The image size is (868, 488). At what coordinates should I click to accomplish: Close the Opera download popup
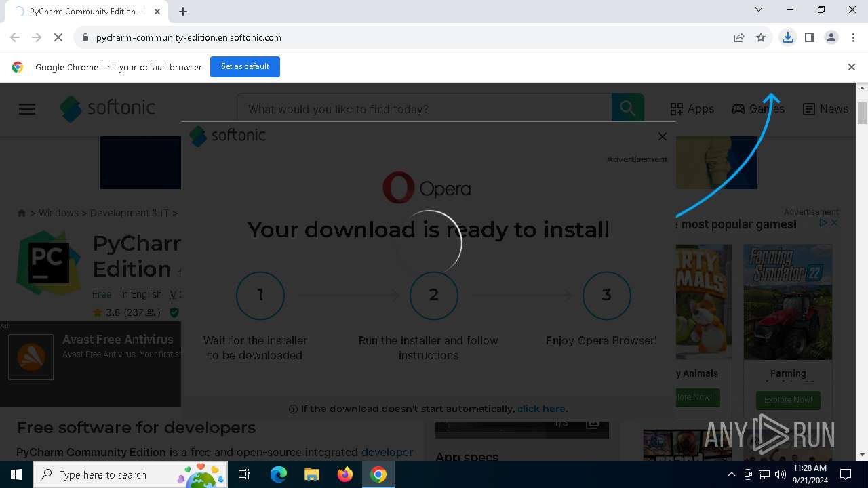coord(663,136)
